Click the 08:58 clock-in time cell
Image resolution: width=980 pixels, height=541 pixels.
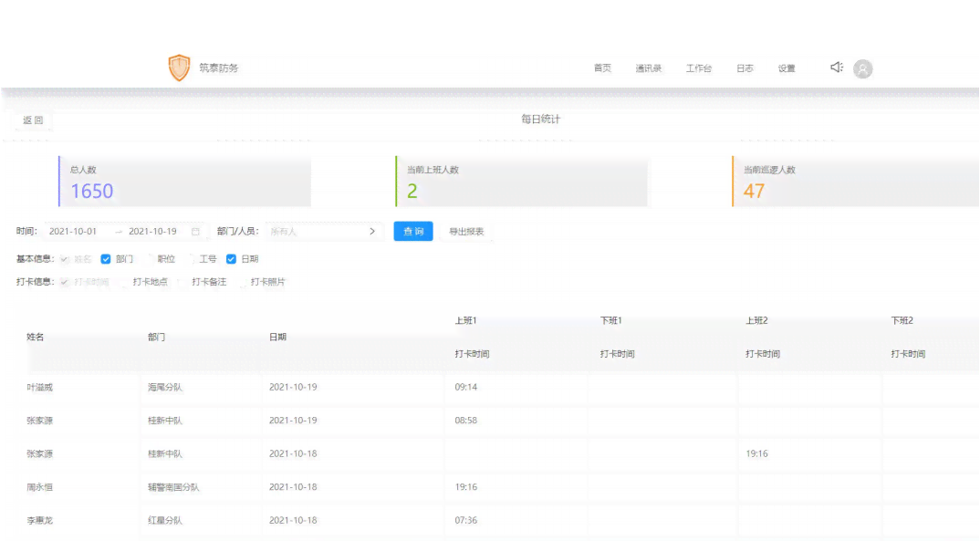tap(465, 421)
